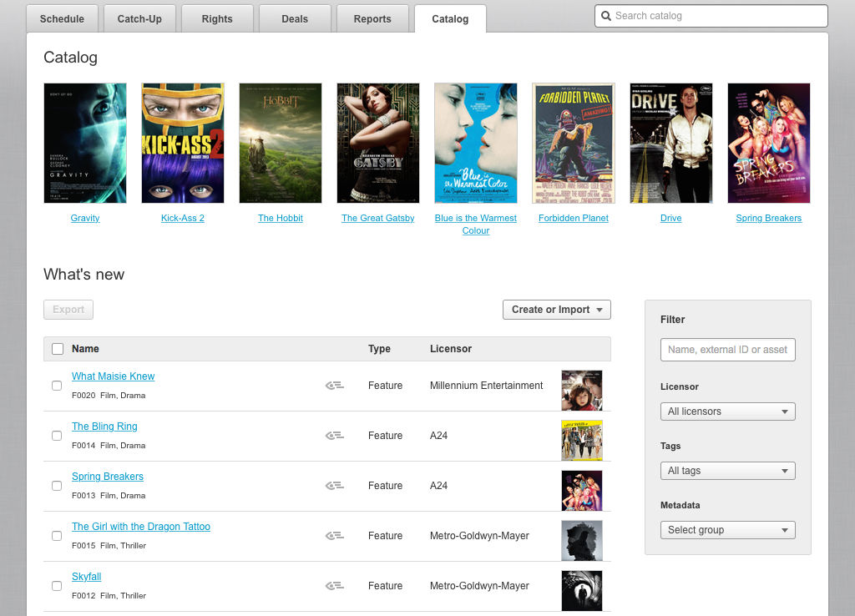Open the Create or Import dropdown
The image size is (855, 616).
click(557, 310)
